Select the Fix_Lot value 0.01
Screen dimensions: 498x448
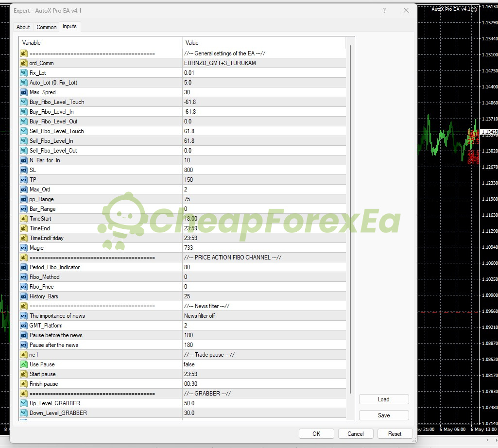264,73
